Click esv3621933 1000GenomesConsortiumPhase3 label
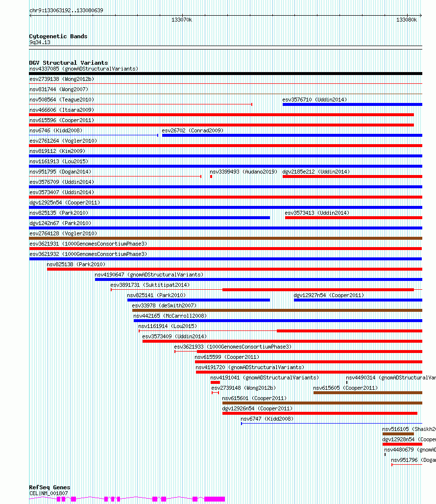 [x=233, y=347]
